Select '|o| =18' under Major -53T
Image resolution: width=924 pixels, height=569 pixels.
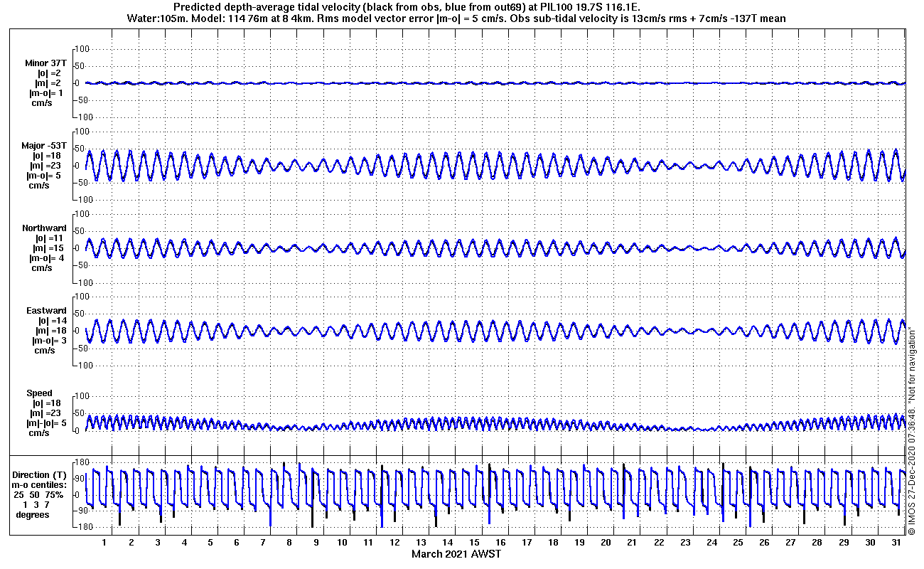pos(48,156)
